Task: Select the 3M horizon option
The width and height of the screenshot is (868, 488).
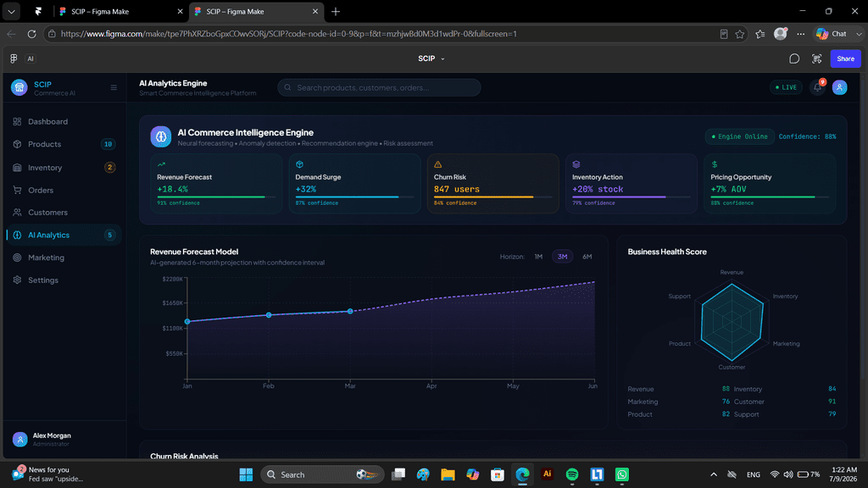Action: (x=563, y=257)
